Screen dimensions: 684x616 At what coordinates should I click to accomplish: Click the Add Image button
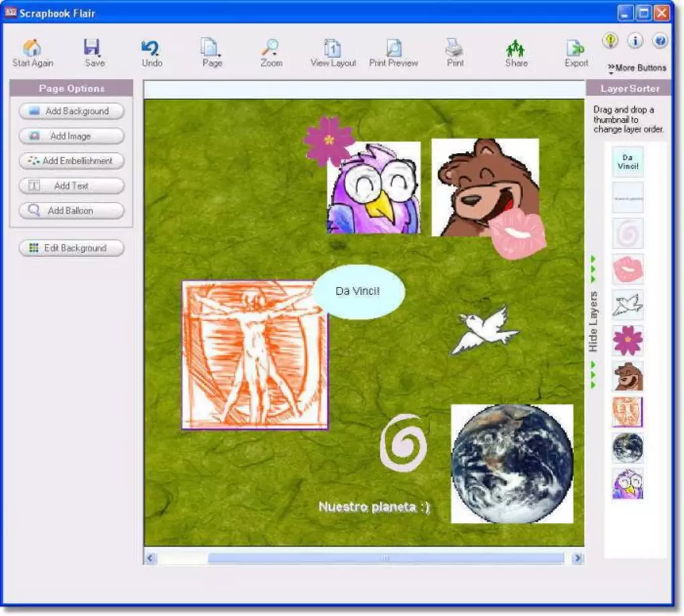72,136
